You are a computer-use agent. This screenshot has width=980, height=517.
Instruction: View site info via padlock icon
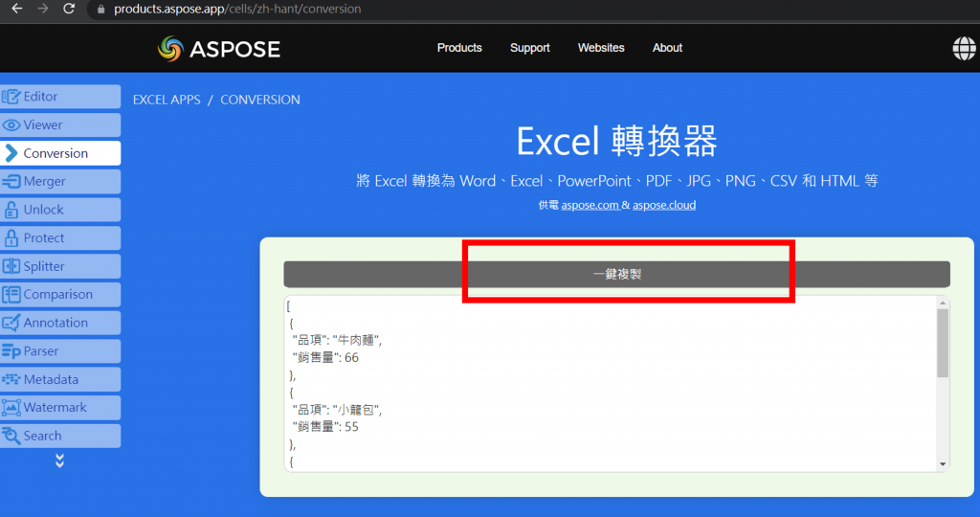[x=100, y=10]
